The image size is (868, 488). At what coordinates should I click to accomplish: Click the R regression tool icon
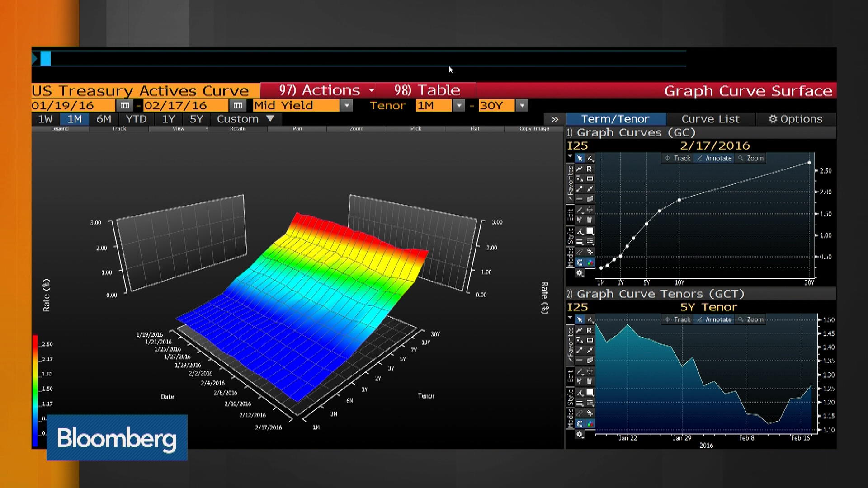pyautogui.click(x=590, y=169)
